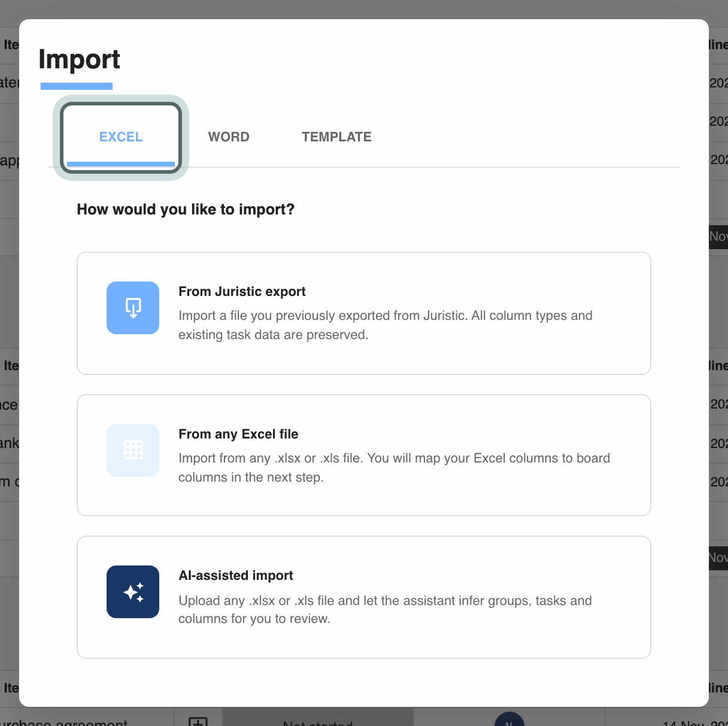
Task: Switch to the Word tab
Action: (x=229, y=137)
